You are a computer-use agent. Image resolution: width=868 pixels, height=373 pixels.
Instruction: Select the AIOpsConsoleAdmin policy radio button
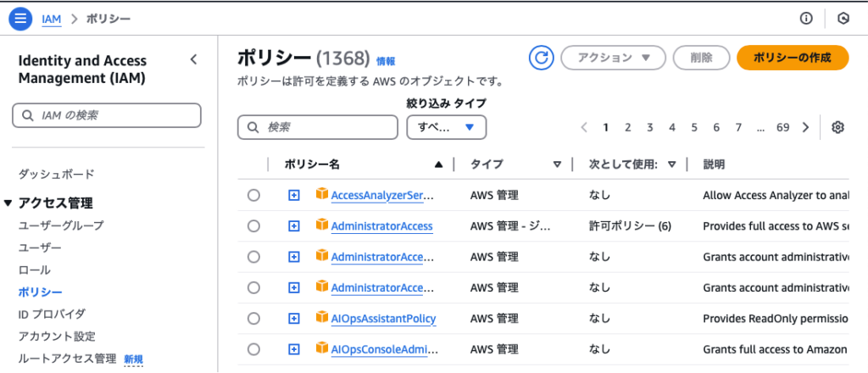point(253,348)
